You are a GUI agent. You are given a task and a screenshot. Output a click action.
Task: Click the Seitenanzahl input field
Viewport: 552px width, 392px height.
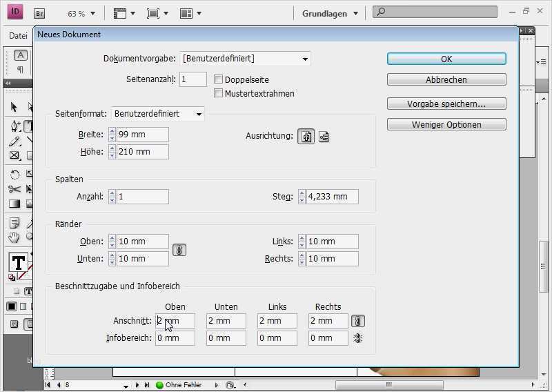(x=193, y=79)
